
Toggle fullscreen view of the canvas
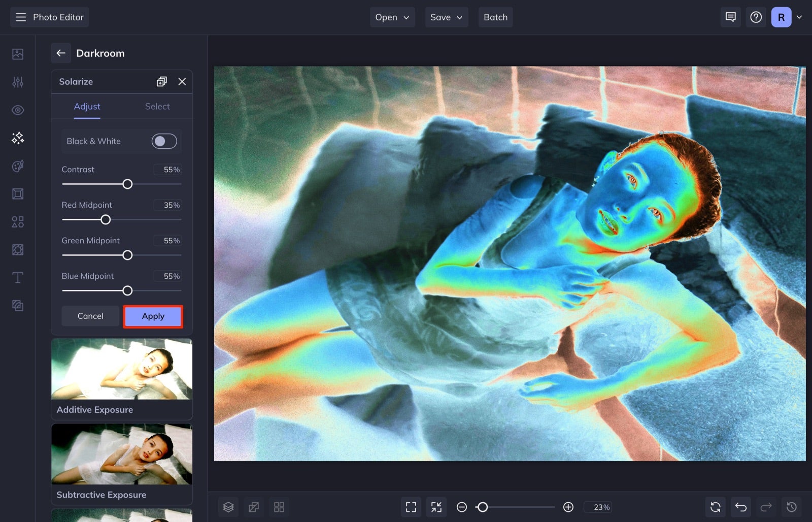click(x=411, y=507)
